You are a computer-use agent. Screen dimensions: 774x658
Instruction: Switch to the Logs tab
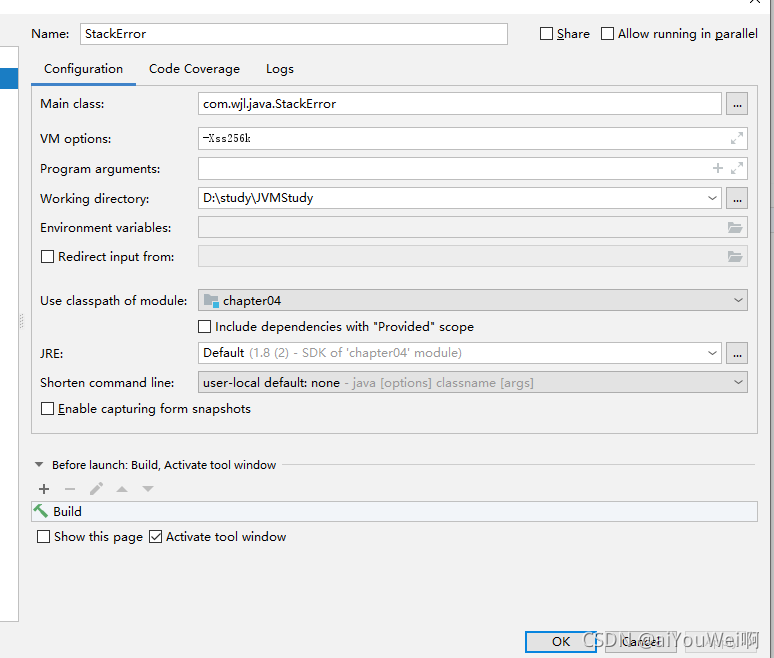pos(280,69)
